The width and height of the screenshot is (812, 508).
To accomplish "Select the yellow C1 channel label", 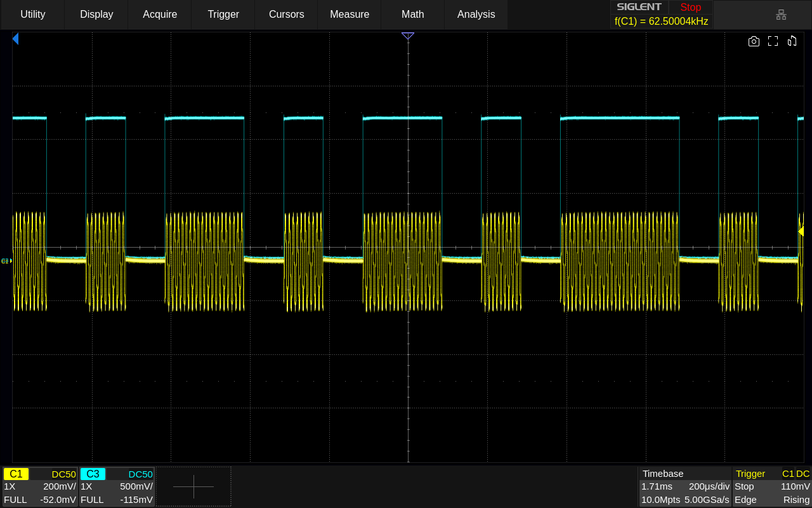I will point(16,474).
